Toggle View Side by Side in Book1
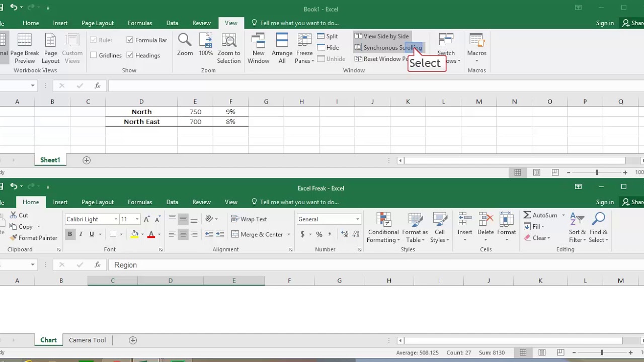This screenshot has width=644, height=362. pyautogui.click(x=381, y=36)
